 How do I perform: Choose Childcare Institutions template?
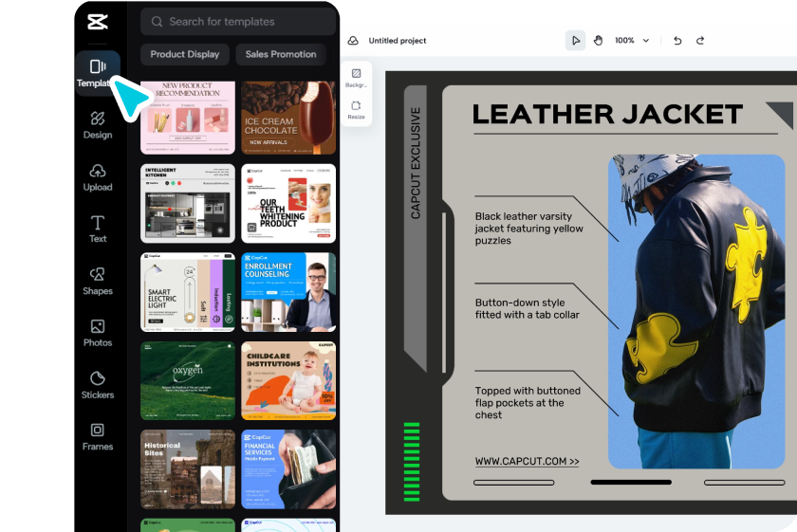point(288,380)
